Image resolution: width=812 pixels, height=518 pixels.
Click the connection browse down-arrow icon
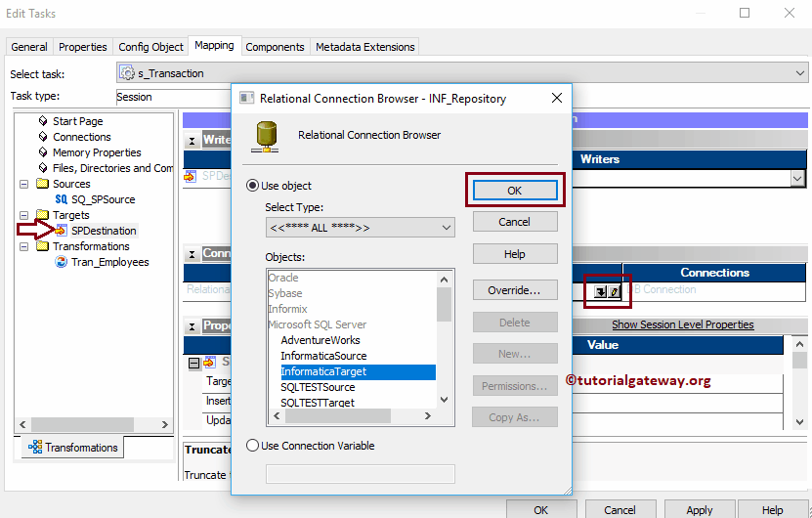pos(600,291)
